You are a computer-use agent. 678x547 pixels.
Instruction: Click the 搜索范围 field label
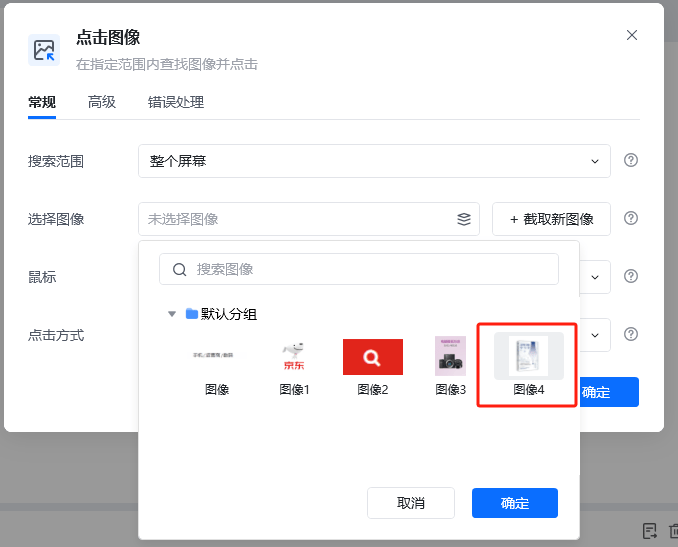[56, 161]
